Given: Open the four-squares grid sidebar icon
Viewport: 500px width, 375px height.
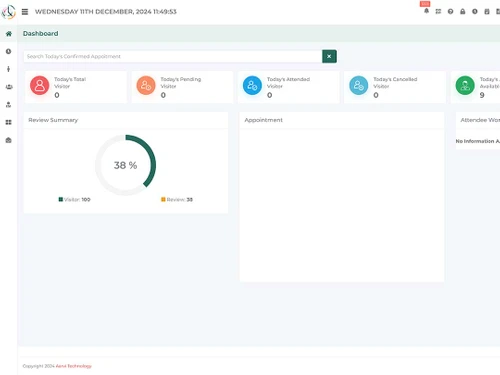Looking at the screenshot, I should tap(9, 122).
